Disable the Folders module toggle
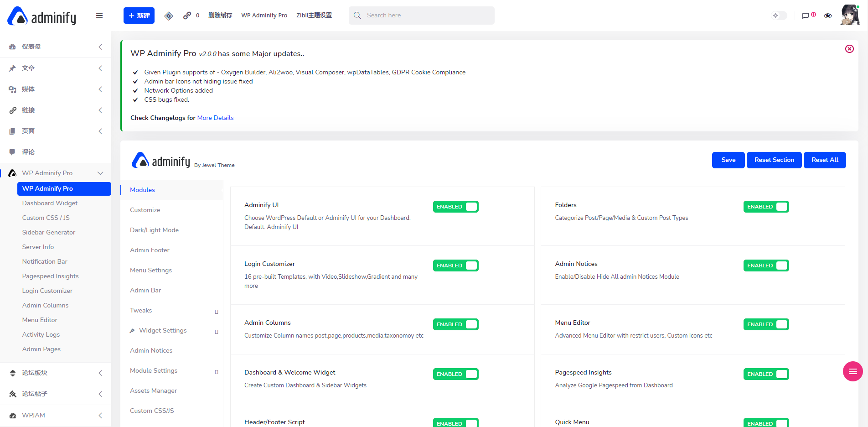This screenshot has height=427, width=868. 766,207
